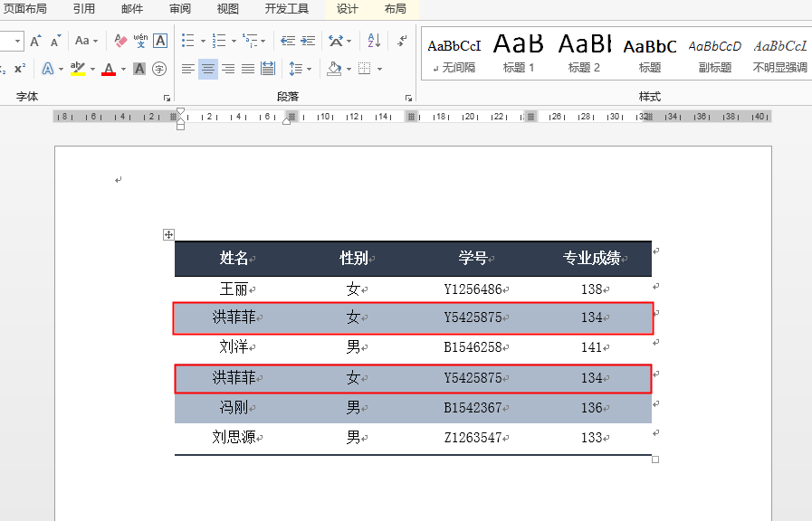812x521 pixels.
Task: Click the Asian layout icon
Action: (x=336, y=41)
